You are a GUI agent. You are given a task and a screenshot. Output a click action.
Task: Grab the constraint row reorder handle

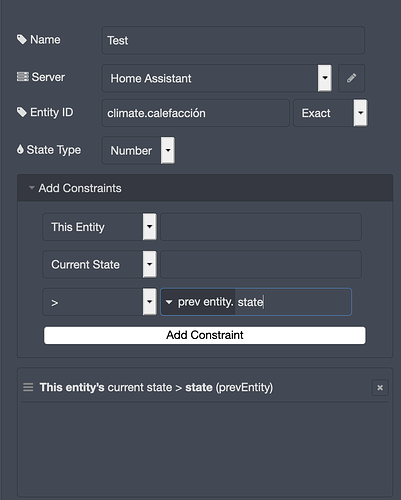pyautogui.click(x=28, y=387)
